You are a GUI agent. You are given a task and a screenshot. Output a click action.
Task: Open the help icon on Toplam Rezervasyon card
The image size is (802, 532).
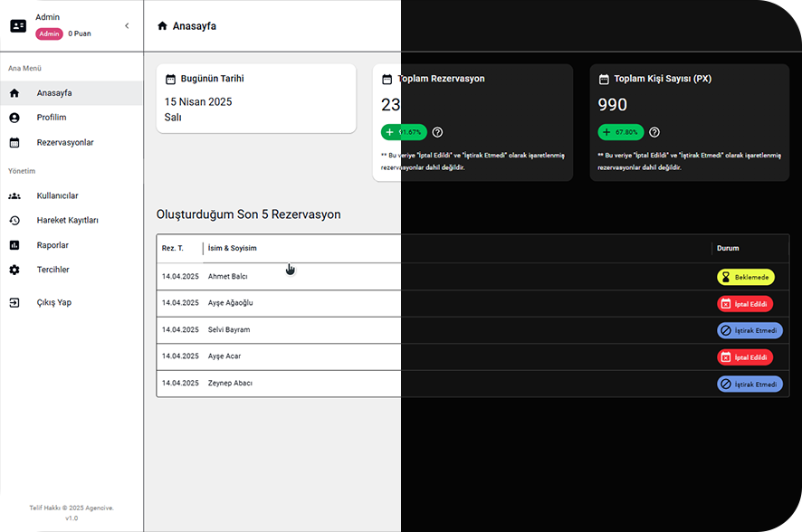pyautogui.click(x=437, y=132)
